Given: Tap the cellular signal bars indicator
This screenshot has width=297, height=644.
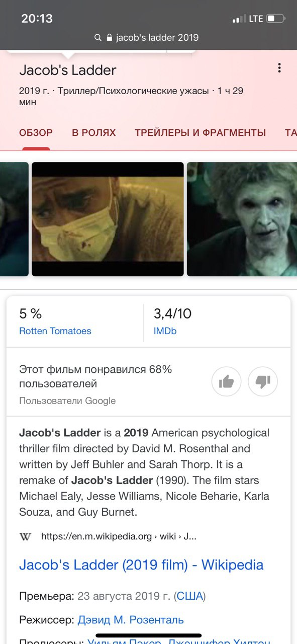Looking at the screenshot, I should click(x=239, y=19).
